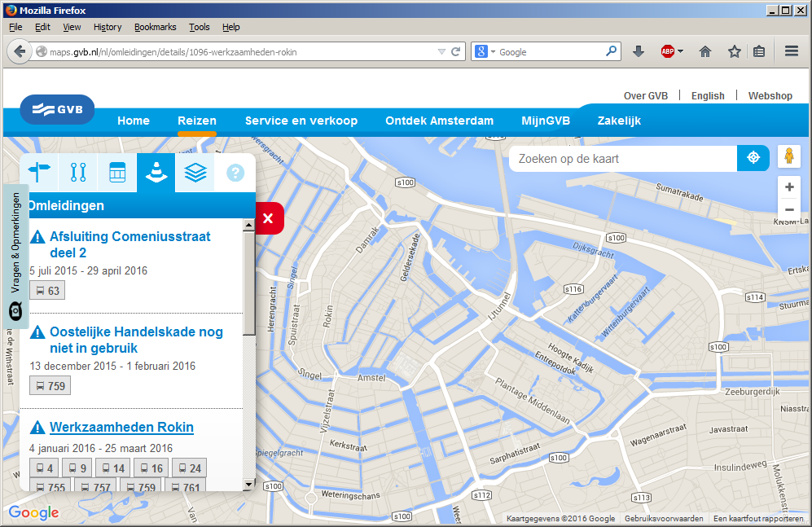Open the help question mark tab
812x527 pixels.
pos(235,173)
